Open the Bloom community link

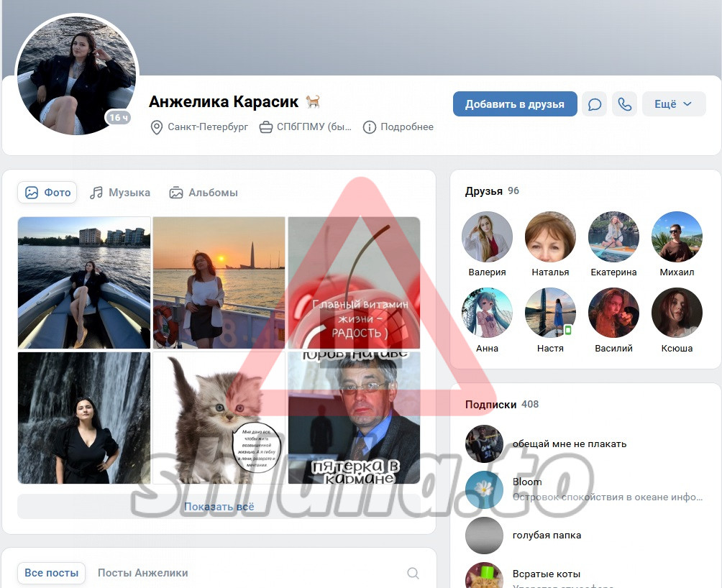point(527,482)
